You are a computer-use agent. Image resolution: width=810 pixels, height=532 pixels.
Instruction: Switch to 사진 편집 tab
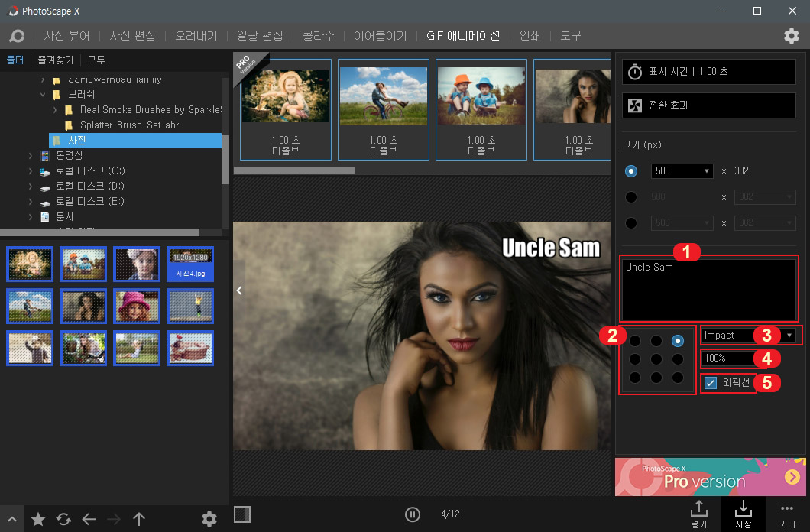click(x=133, y=36)
